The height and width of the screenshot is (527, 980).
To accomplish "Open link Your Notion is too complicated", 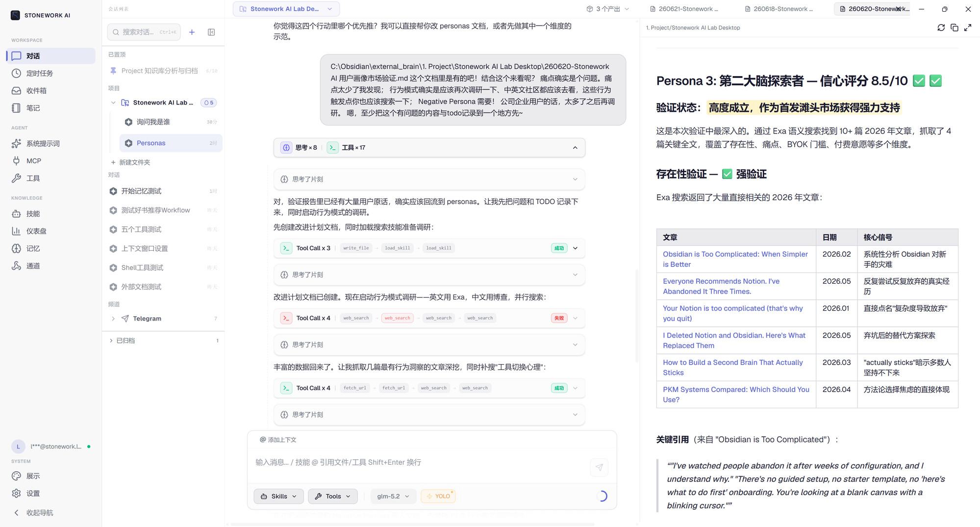I will click(x=733, y=313).
